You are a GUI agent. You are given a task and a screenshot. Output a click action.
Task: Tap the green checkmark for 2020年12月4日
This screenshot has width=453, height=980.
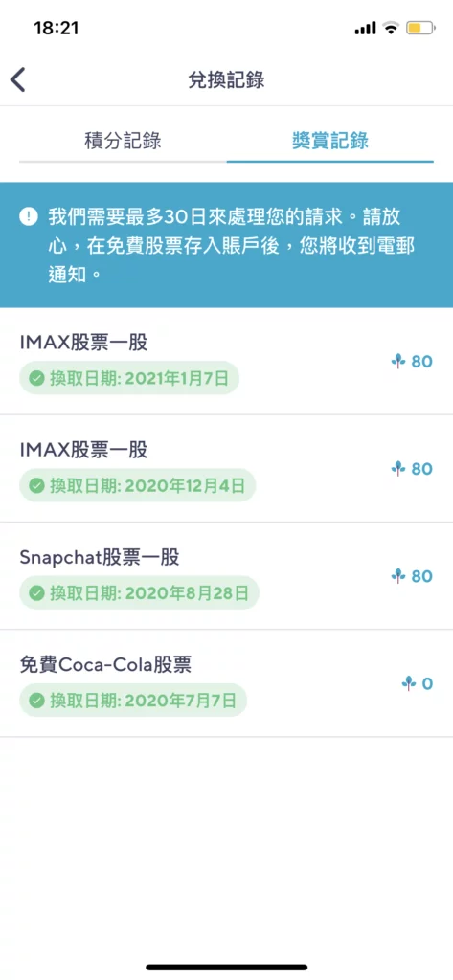click(x=37, y=485)
